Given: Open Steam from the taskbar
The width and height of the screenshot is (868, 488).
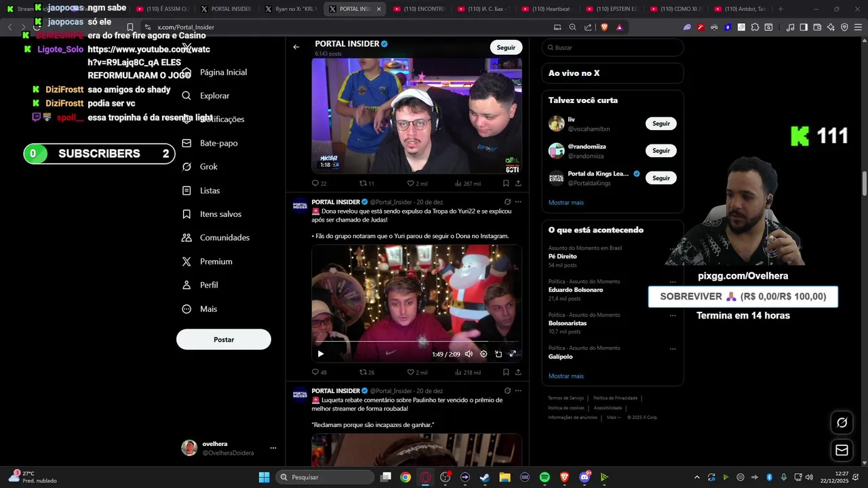Looking at the screenshot, I should pyautogui.click(x=485, y=477).
